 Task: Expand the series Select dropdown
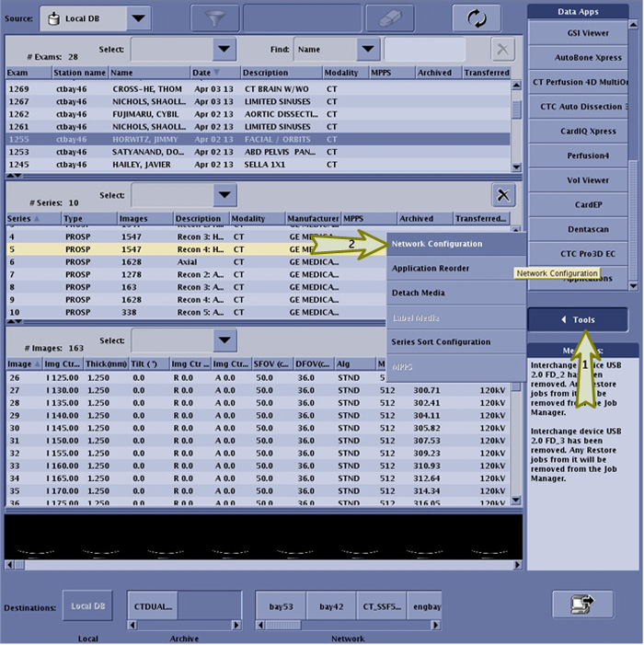(224, 194)
